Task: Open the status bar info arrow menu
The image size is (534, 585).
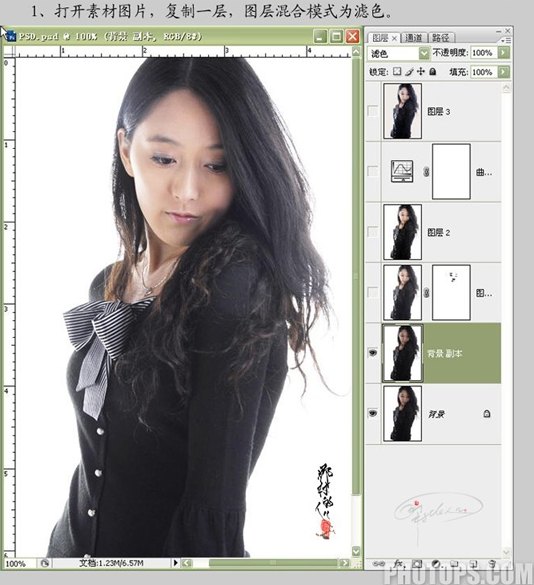Action: click(176, 563)
